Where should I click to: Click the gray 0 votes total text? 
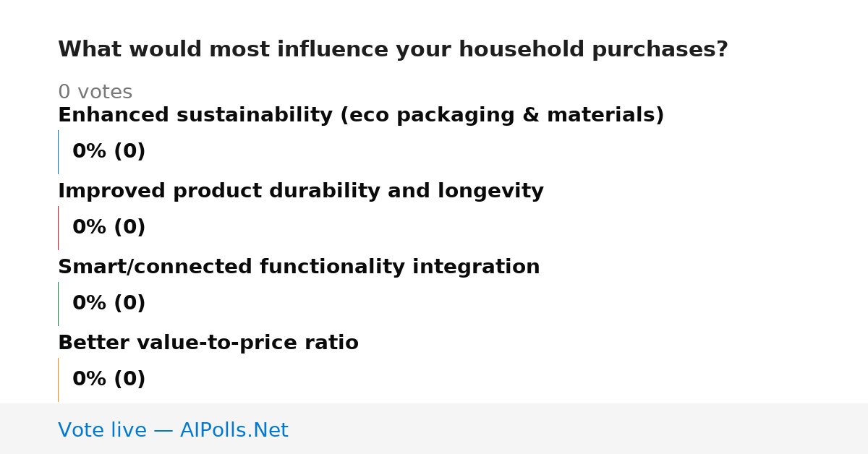[95, 93]
